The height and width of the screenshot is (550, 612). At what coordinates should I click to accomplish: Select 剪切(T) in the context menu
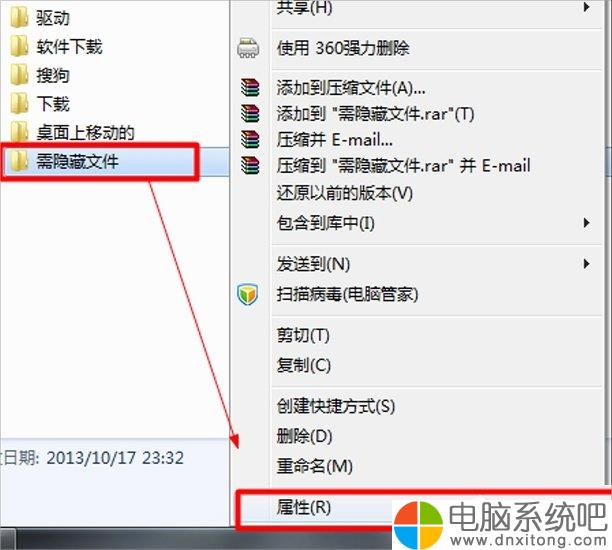point(420,335)
